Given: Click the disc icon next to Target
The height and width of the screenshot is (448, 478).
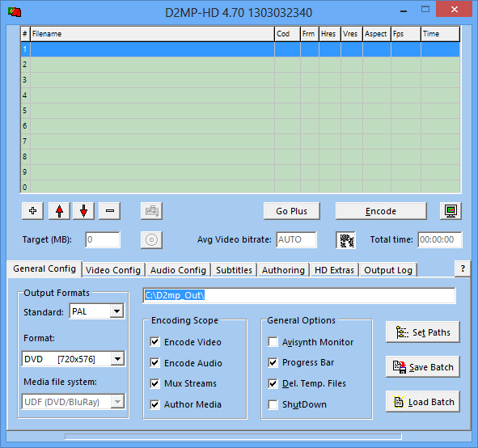Looking at the screenshot, I should tap(151, 240).
